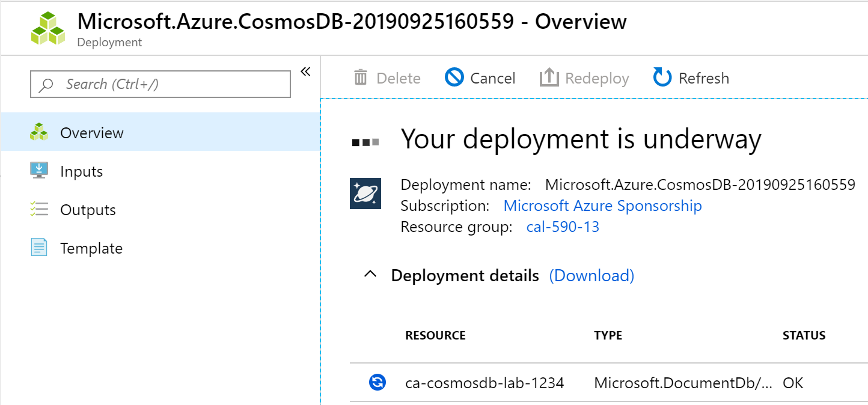Click the magnifier icon in search box

tap(46, 84)
